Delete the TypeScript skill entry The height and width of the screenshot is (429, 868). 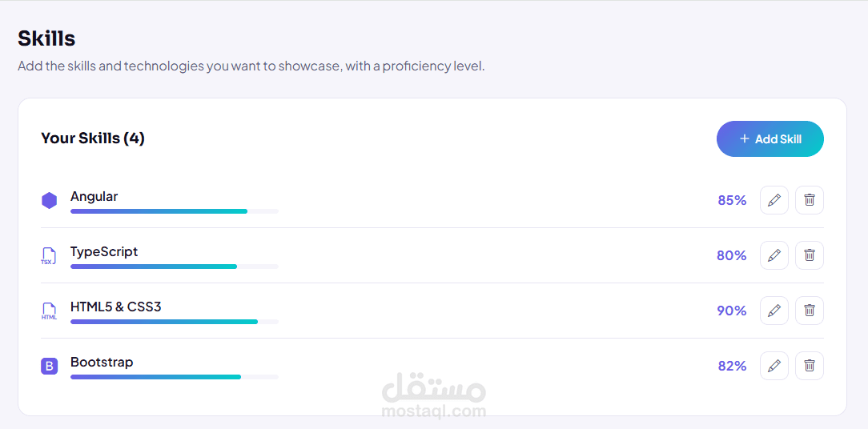coord(810,255)
